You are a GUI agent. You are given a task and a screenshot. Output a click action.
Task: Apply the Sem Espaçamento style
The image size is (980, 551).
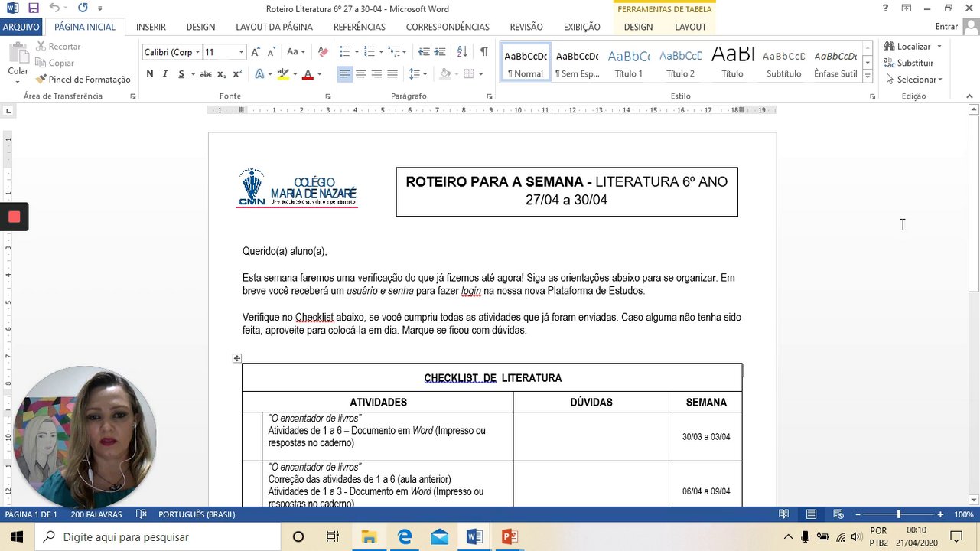577,63
